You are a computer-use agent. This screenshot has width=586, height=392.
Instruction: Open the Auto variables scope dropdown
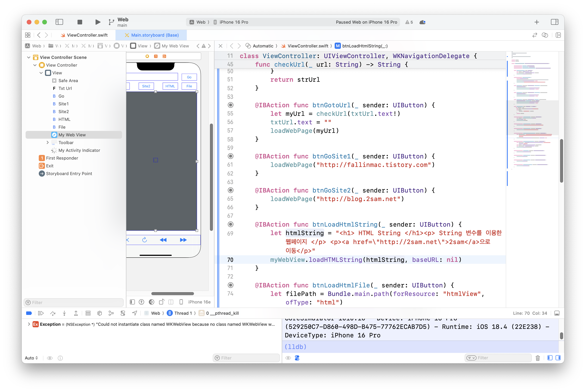32,358
